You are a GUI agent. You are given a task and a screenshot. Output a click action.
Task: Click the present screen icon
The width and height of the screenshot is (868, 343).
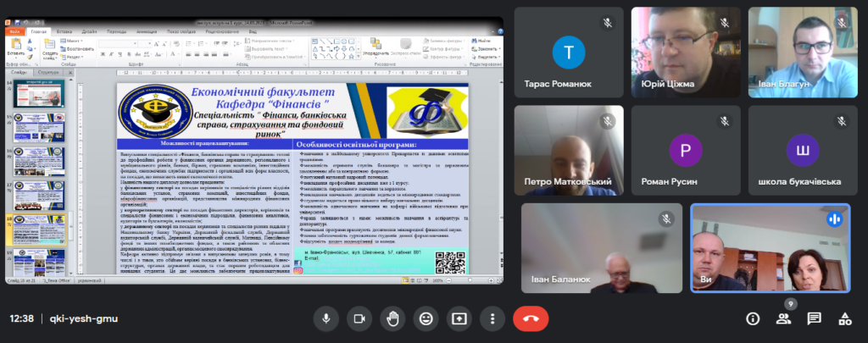[x=459, y=318]
